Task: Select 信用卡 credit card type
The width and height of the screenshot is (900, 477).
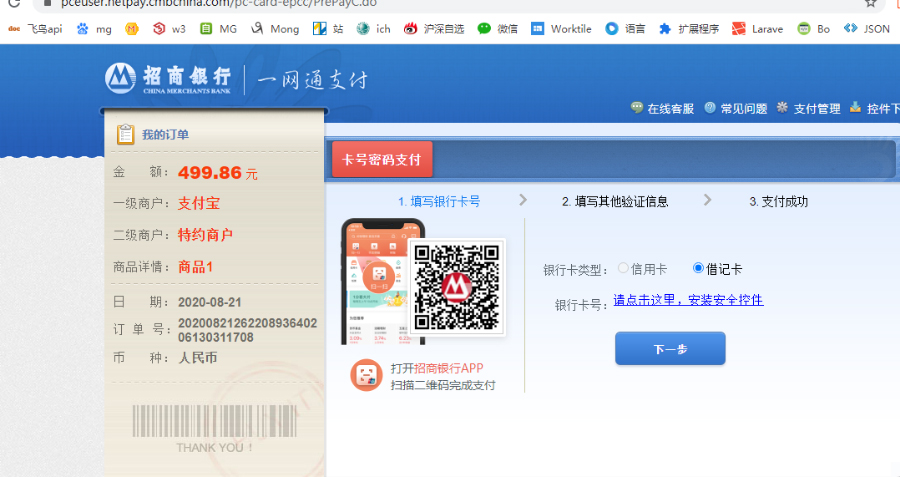Action: click(x=624, y=268)
